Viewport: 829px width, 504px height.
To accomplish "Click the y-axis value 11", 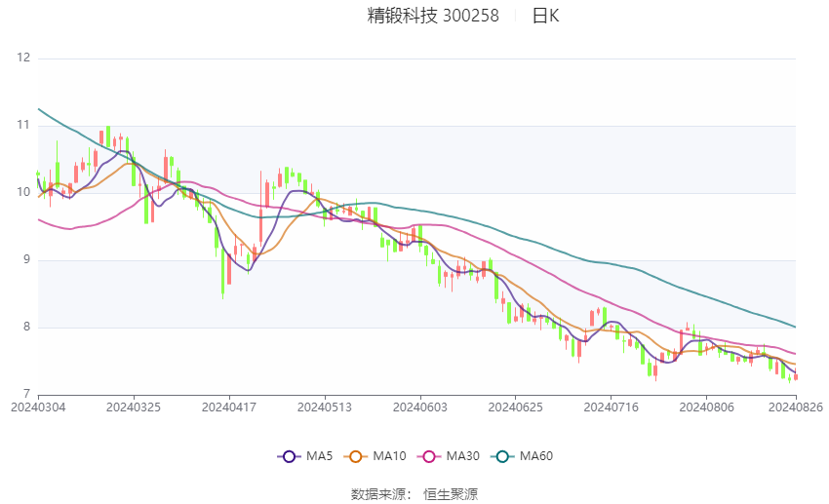I will [x=23, y=125].
